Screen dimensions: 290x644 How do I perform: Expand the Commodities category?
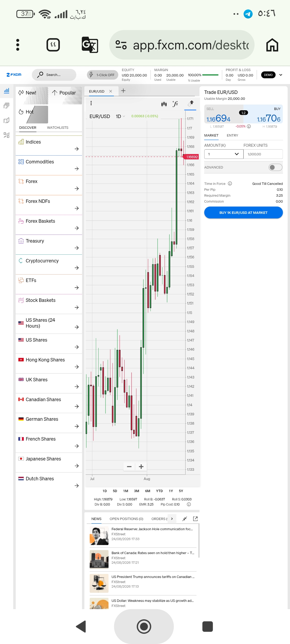(x=49, y=165)
